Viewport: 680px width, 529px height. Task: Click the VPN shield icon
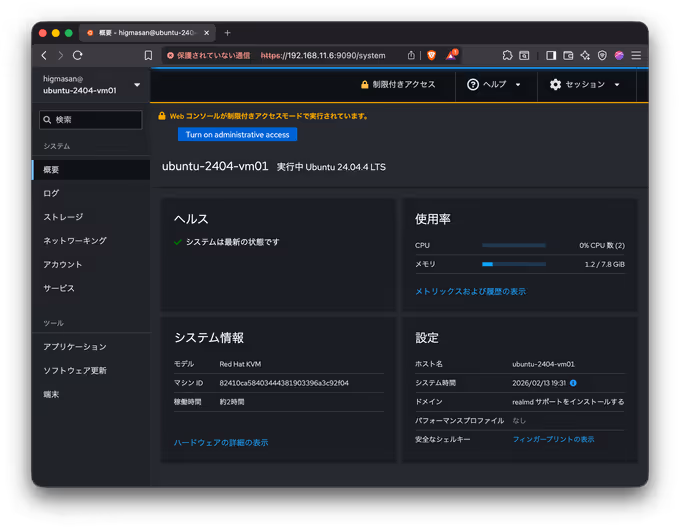[x=602, y=56]
